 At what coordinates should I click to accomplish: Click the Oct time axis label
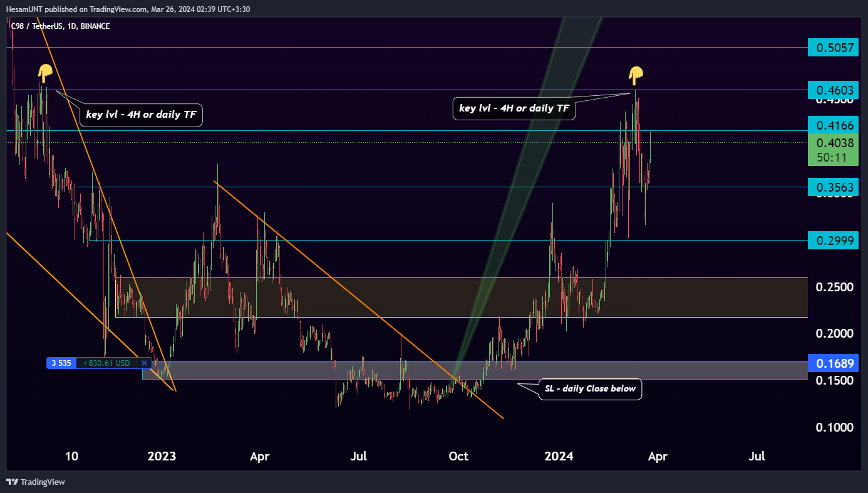[459, 457]
